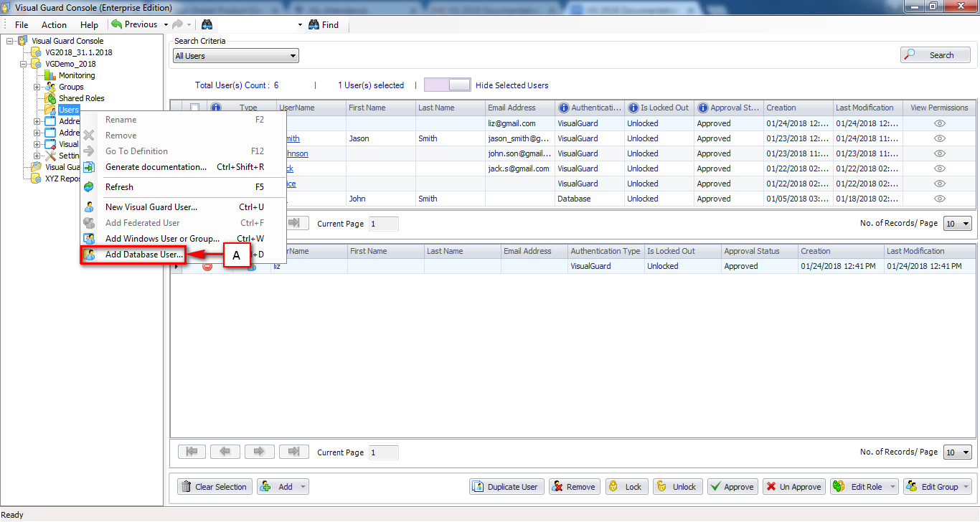Click the Duplicate User icon
Screen dimensions: 980x522
click(479, 486)
